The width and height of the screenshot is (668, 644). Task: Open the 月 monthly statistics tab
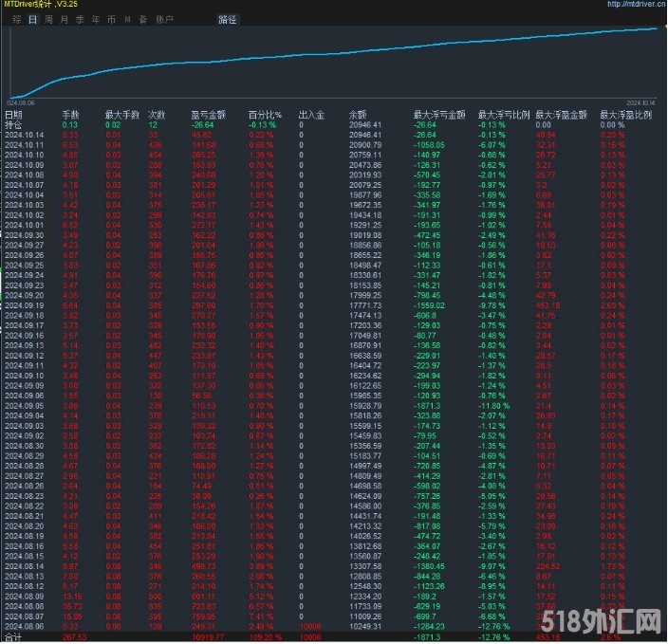point(64,19)
